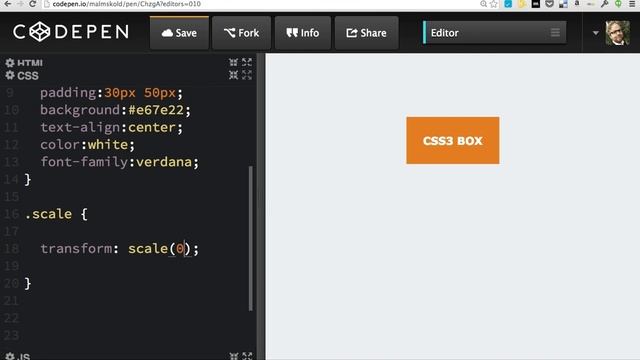Click the 'white' color value
The image size is (640, 360).
[x=108, y=145]
